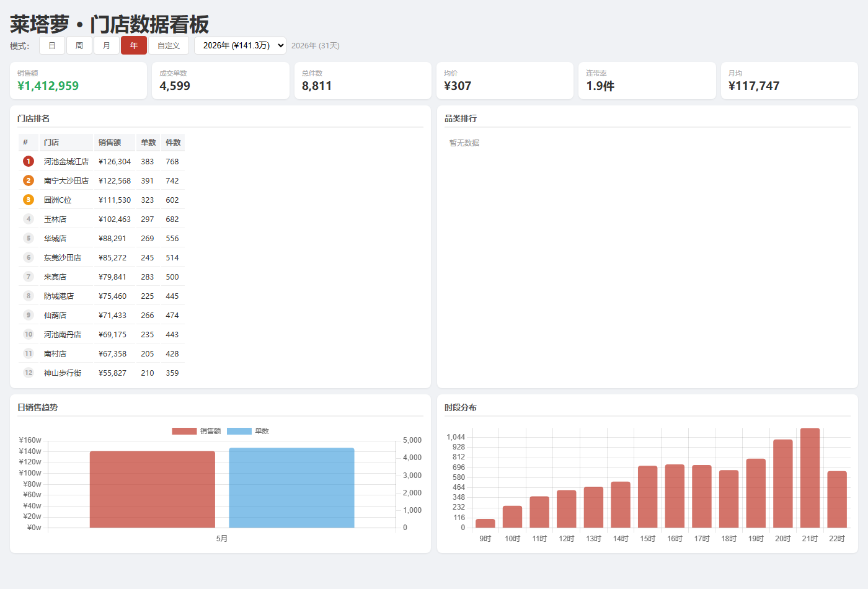This screenshot has height=589, width=868.
Task: Open the 2026年 year dropdown
Action: [x=240, y=45]
